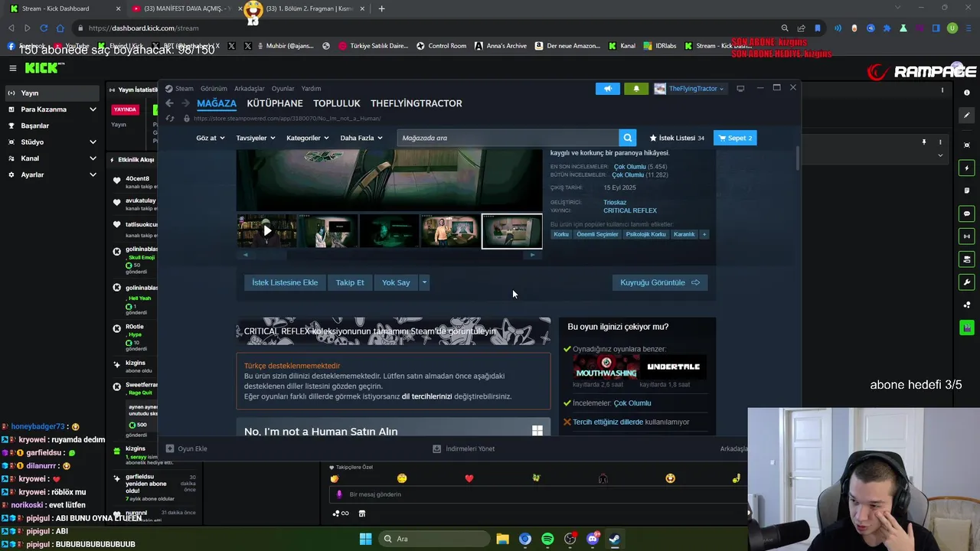Viewport: 980px width, 551px height.
Task: Open İstek Listesi wishlist in Steam
Action: point(677,138)
